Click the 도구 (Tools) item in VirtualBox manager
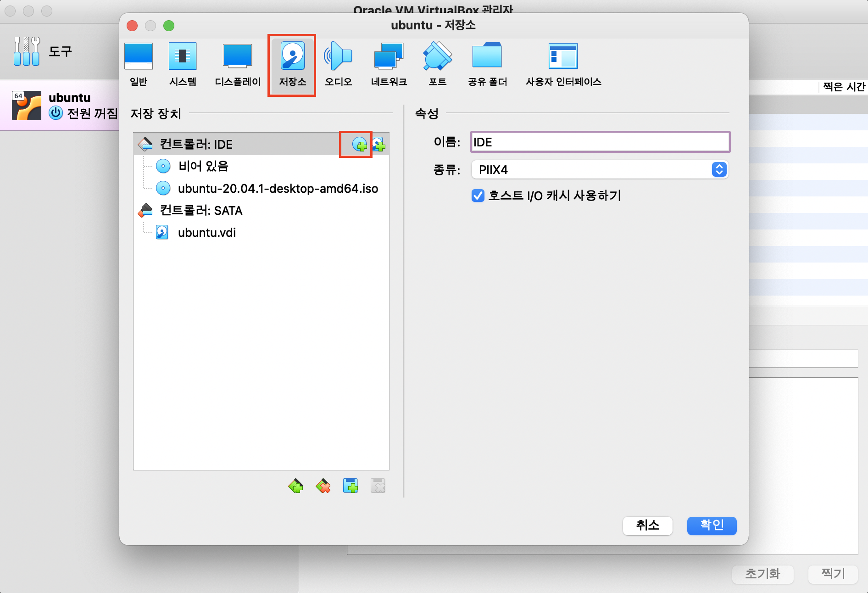 (x=60, y=51)
